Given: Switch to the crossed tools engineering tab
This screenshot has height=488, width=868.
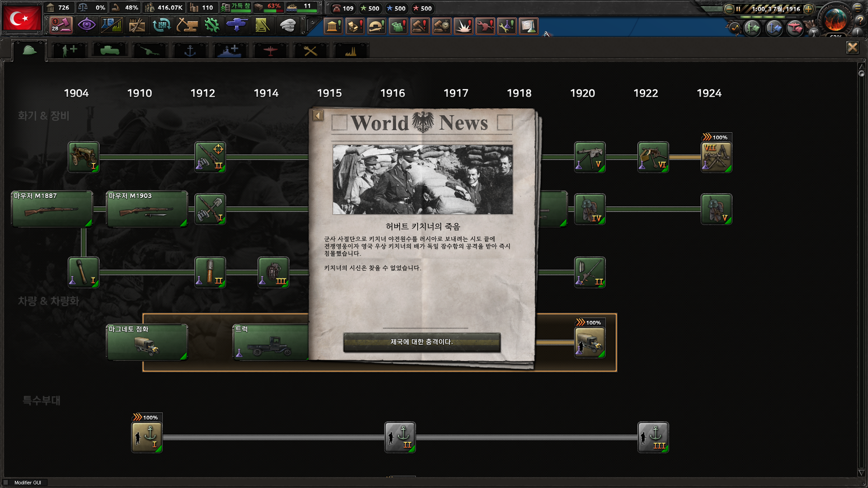Looking at the screenshot, I should coord(311,50).
